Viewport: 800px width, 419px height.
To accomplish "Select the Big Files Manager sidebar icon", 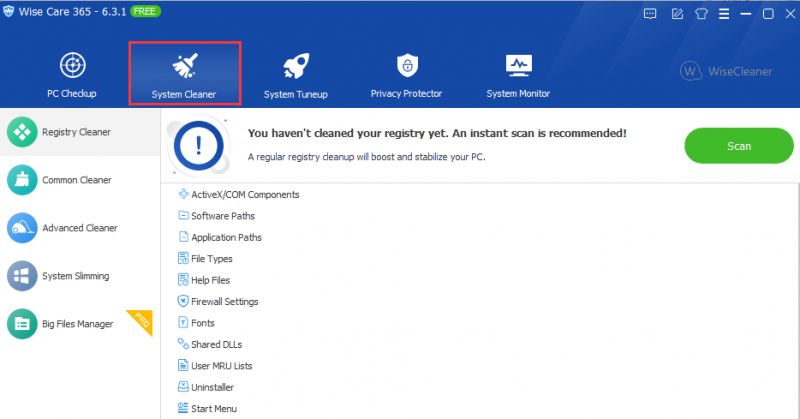I will click(22, 324).
